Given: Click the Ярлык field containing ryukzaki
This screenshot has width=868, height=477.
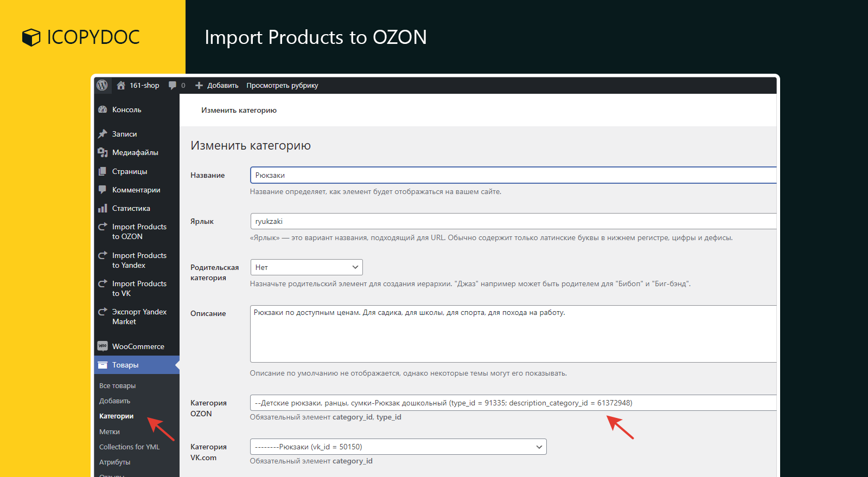Looking at the screenshot, I should (513, 221).
